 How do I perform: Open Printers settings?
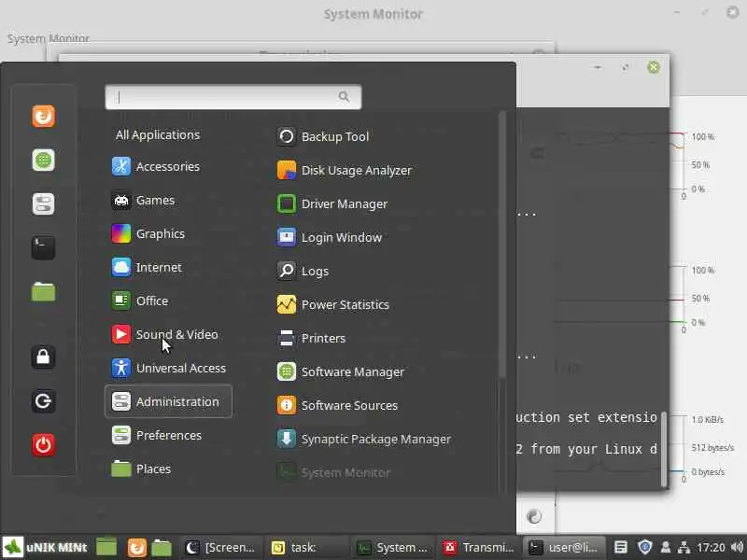[x=311, y=338]
